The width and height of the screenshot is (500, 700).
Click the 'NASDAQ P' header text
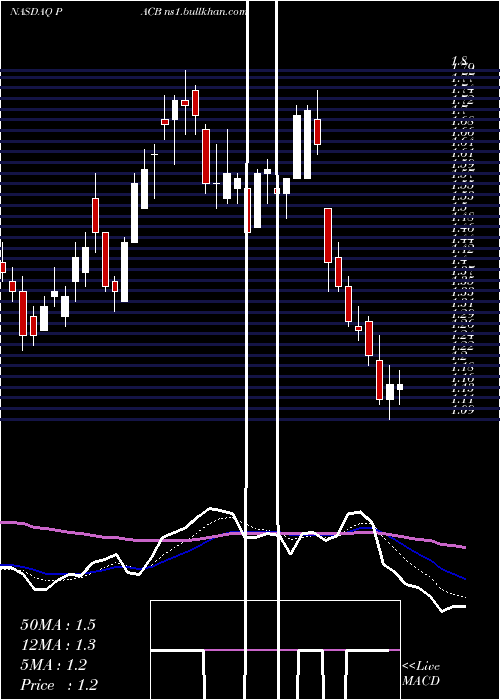(36, 12)
